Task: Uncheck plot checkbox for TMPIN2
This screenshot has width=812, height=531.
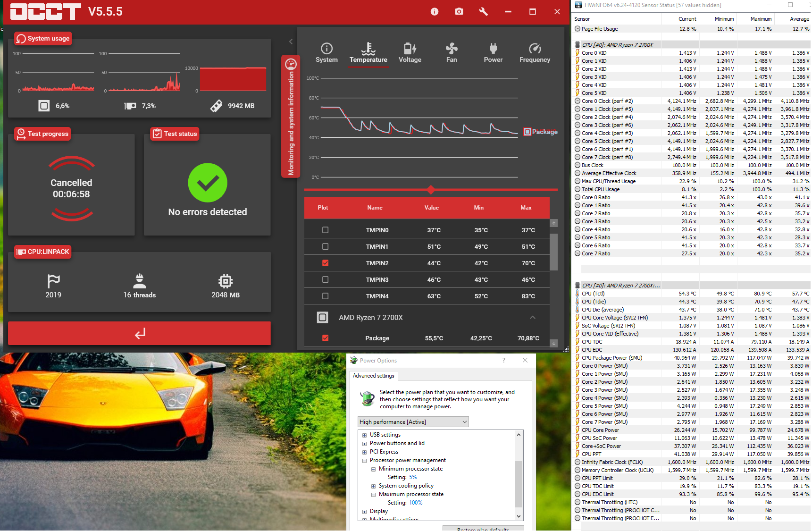Action: 325,263
